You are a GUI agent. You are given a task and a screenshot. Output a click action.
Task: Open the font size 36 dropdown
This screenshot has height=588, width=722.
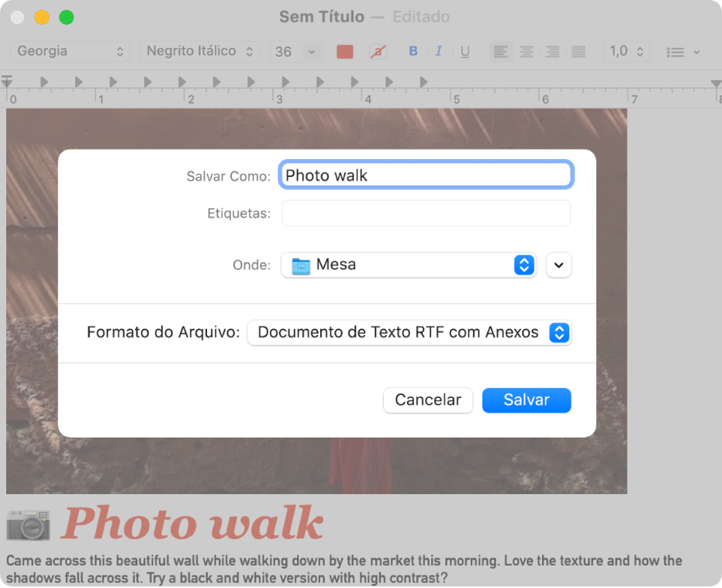[x=295, y=51]
